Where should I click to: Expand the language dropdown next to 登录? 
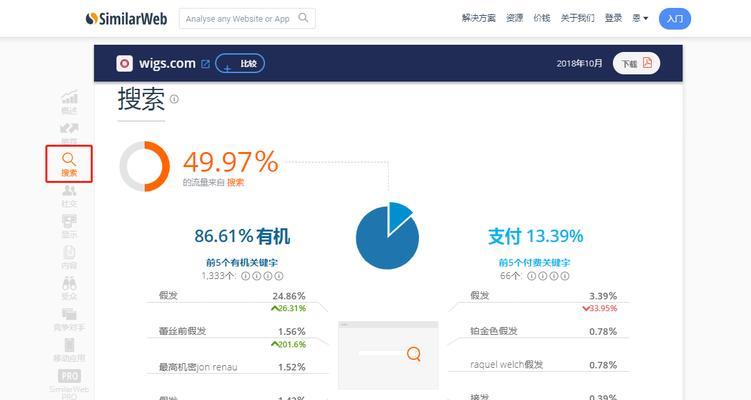click(x=640, y=18)
